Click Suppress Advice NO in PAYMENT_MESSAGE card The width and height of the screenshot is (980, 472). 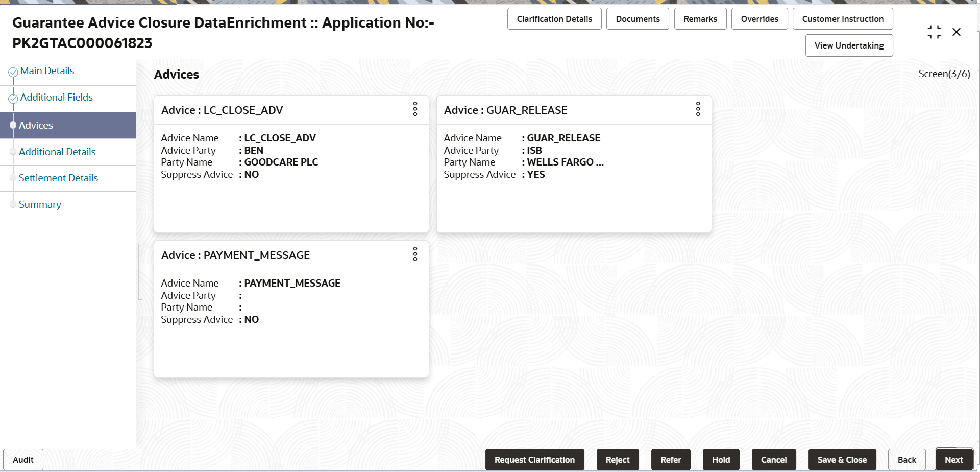[252, 320]
